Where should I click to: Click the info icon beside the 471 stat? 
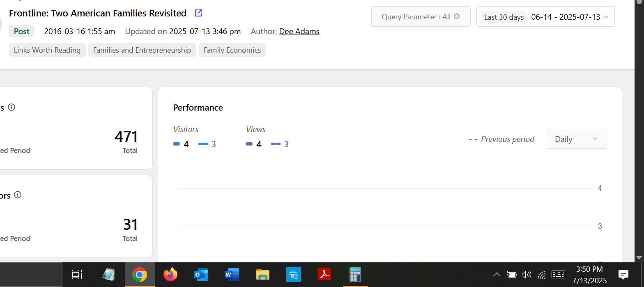(x=11, y=107)
